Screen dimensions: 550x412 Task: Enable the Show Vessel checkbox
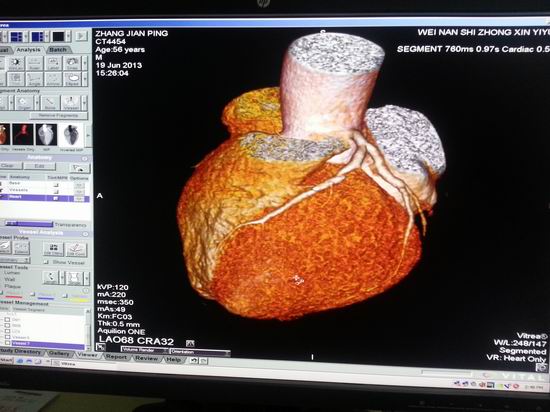46,262
